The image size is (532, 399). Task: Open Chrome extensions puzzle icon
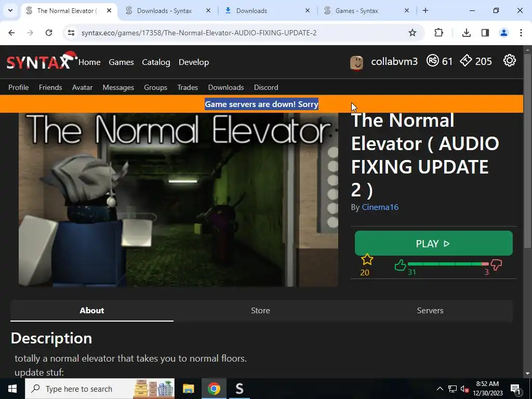click(438, 33)
